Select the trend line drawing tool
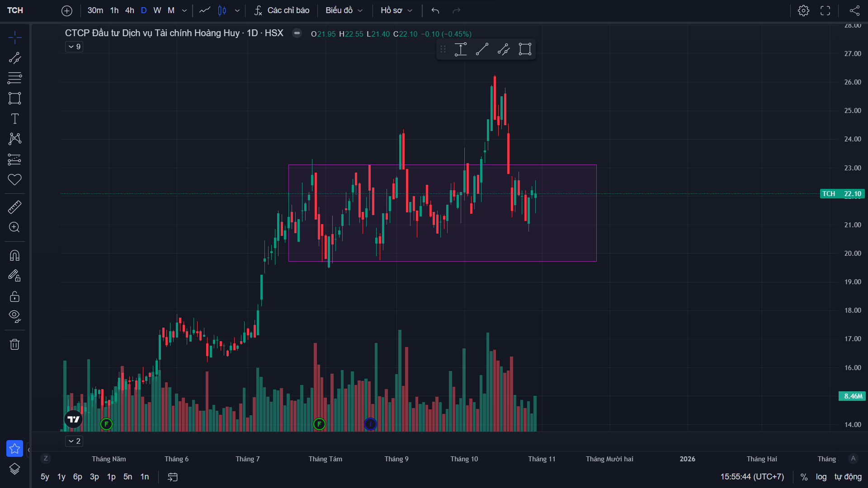The width and height of the screenshot is (868, 488). 14,58
